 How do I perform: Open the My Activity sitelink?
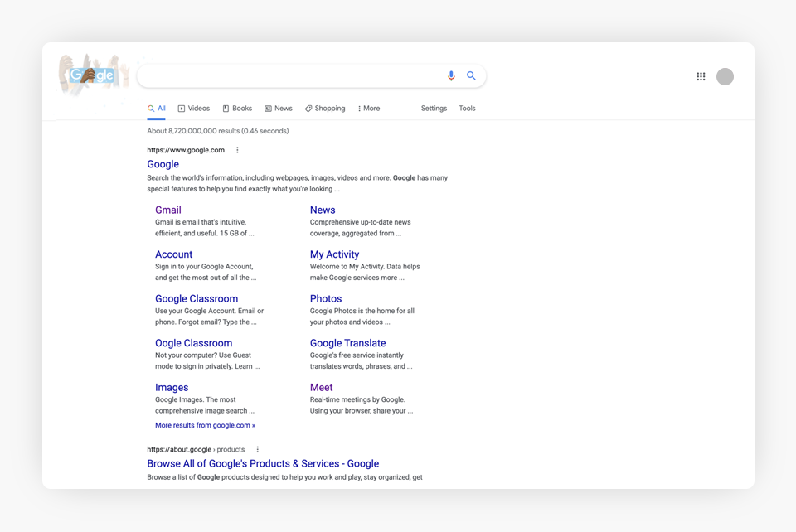[334, 254]
